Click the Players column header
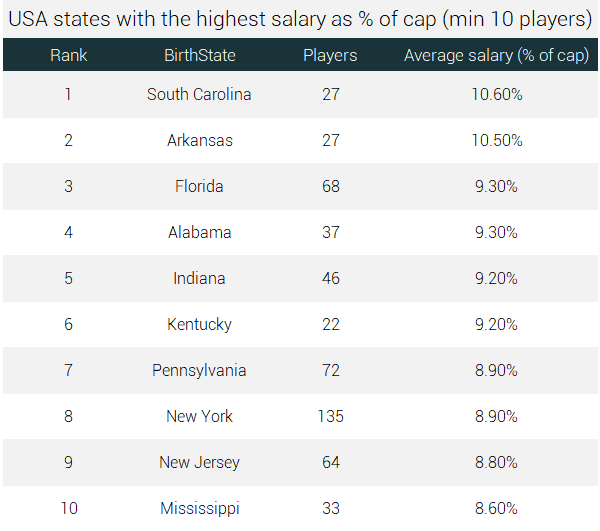This screenshot has height=531, width=600. click(x=330, y=55)
